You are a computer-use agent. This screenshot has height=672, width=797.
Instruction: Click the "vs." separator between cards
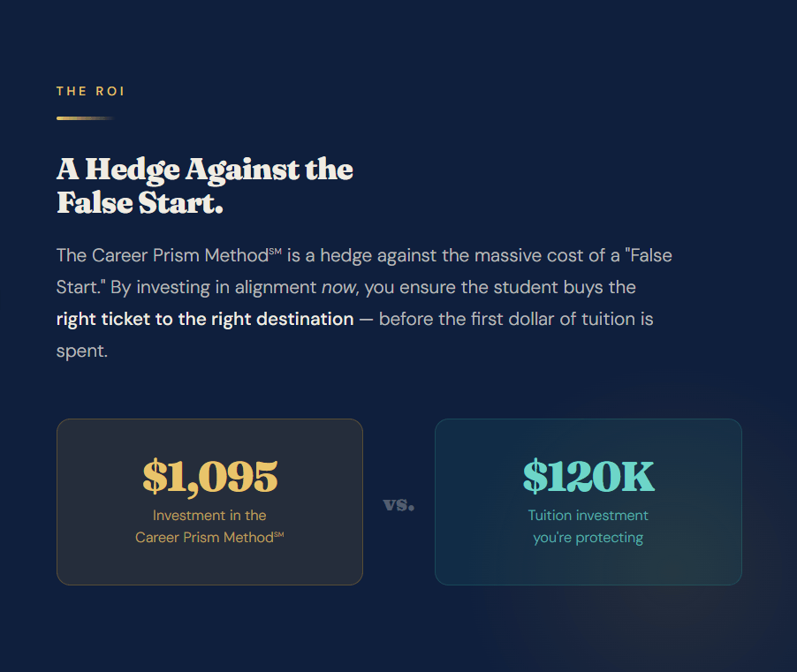coord(398,504)
